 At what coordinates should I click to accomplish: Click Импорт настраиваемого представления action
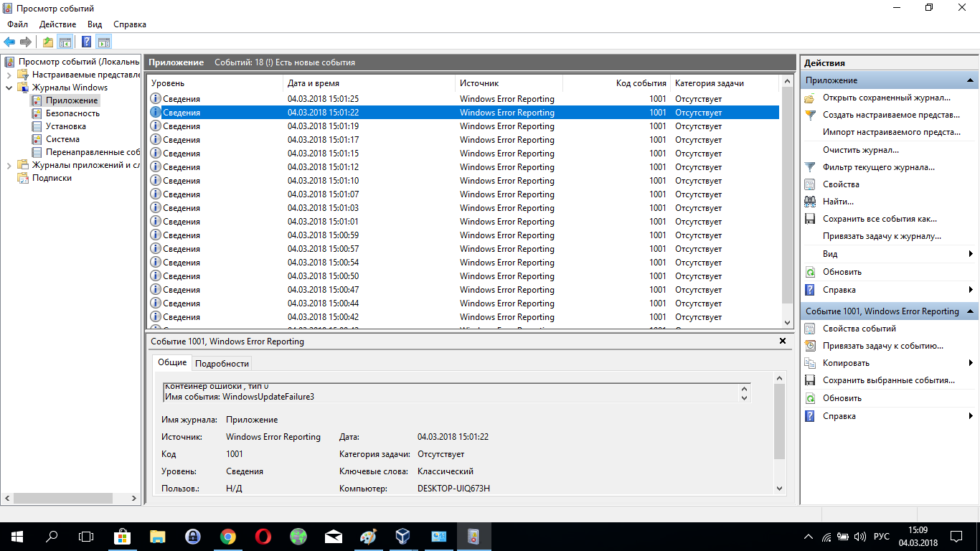point(892,132)
